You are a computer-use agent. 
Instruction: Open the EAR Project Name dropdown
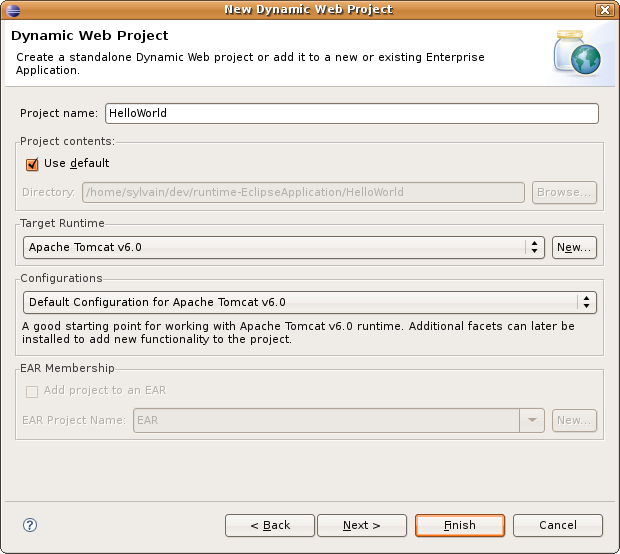pyautogui.click(x=533, y=420)
